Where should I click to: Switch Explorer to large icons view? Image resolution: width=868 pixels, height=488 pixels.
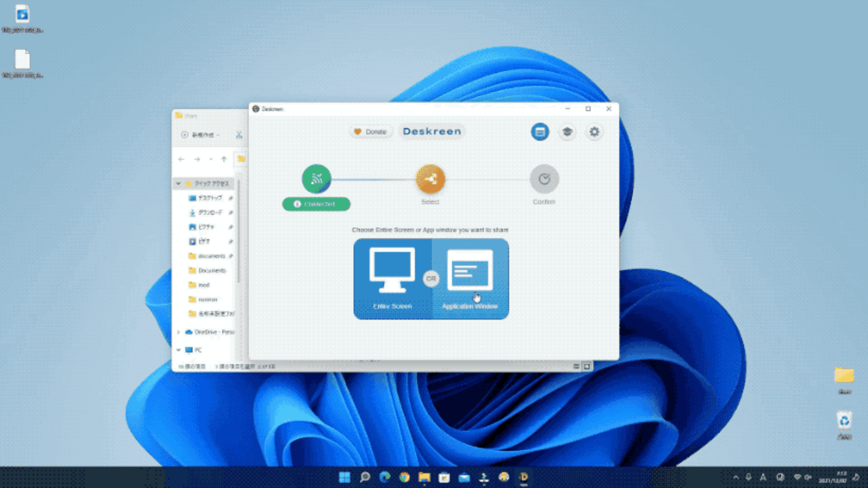587,367
